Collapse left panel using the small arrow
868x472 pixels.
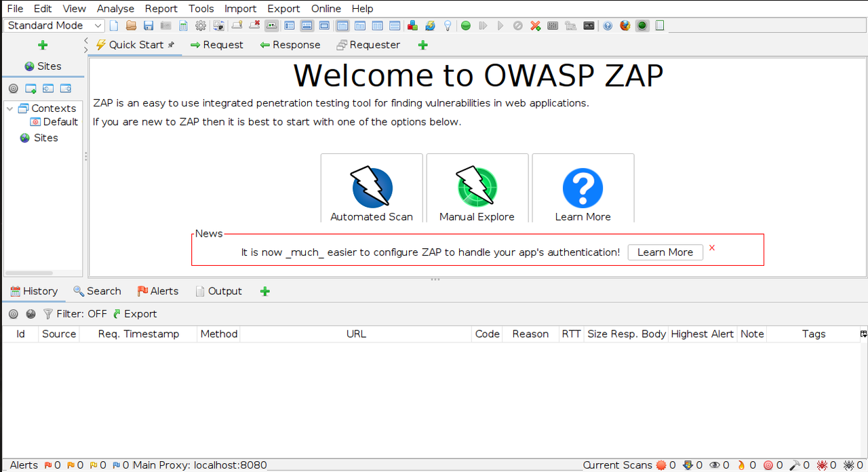pos(86,41)
